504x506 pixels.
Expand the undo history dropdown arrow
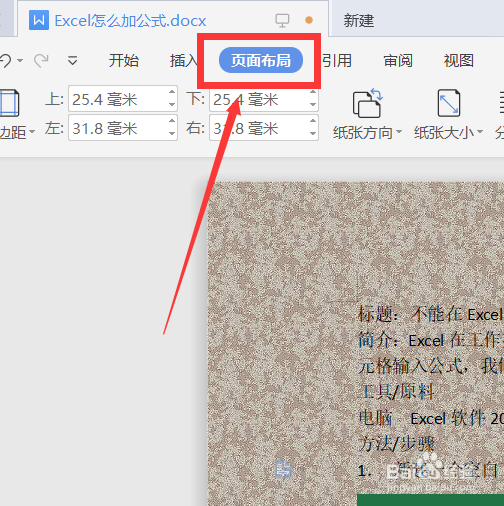coord(20,61)
